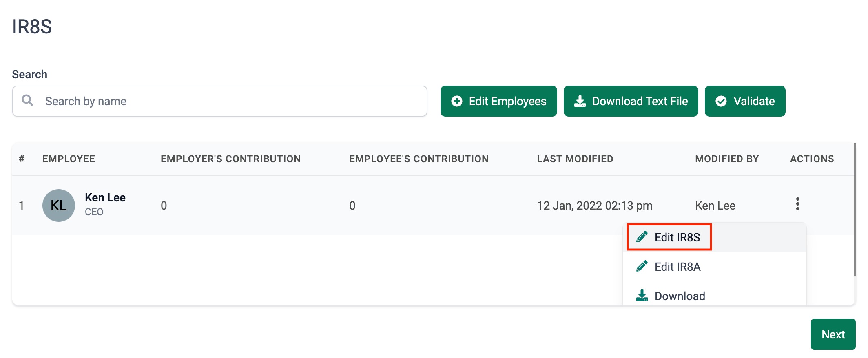Click the magnifier icon in search box
Viewport: 868px width, 358px height.
click(x=27, y=100)
